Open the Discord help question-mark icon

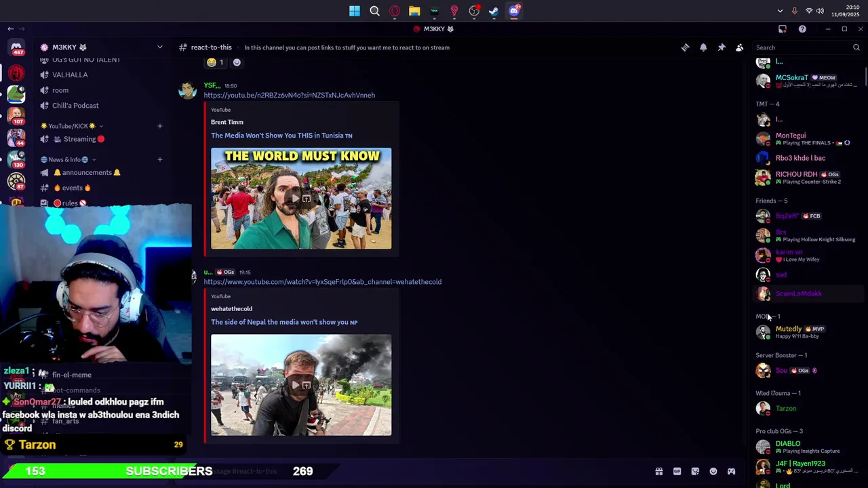pyautogui.click(x=802, y=29)
